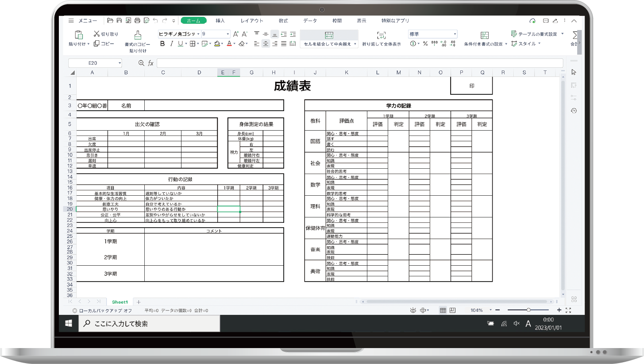Click the redo arrow
The height and width of the screenshot is (364, 644).
coord(165,20)
